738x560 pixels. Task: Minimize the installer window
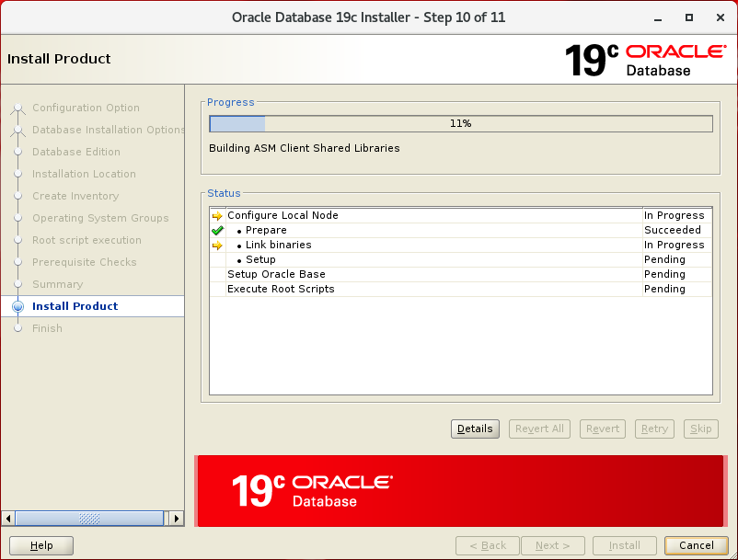[658, 17]
